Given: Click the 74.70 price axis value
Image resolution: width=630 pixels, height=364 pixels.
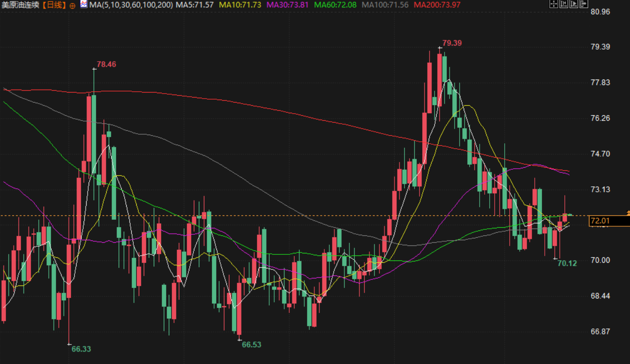Looking at the screenshot, I should (x=600, y=153).
